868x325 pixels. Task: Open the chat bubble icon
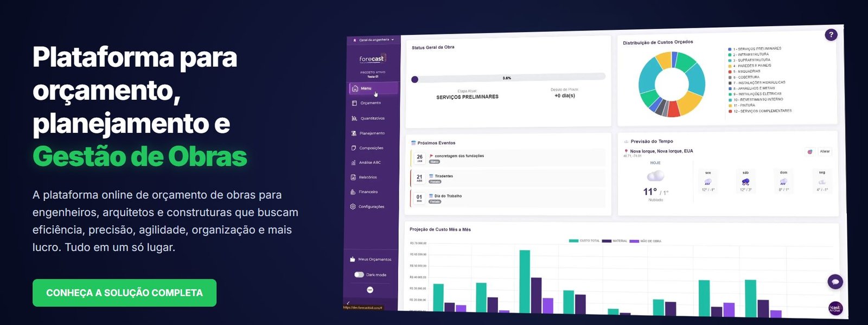click(835, 282)
